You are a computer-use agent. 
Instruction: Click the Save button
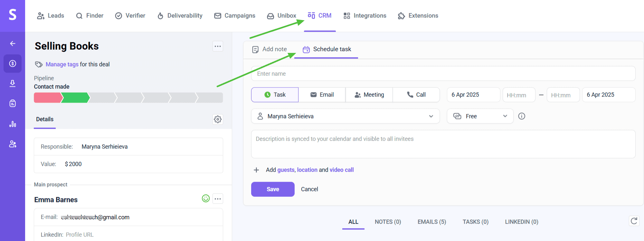pyautogui.click(x=273, y=189)
